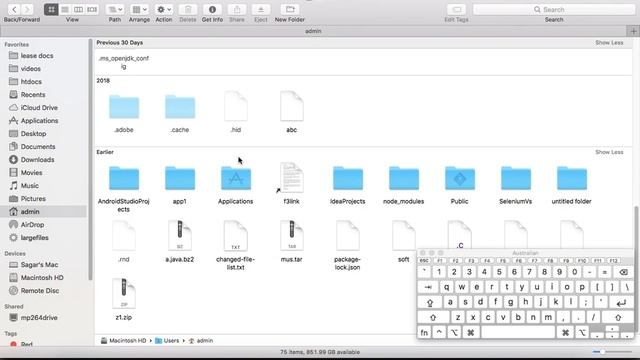Open the Action gear menu
640x360 pixels.
[x=164, y=9]
